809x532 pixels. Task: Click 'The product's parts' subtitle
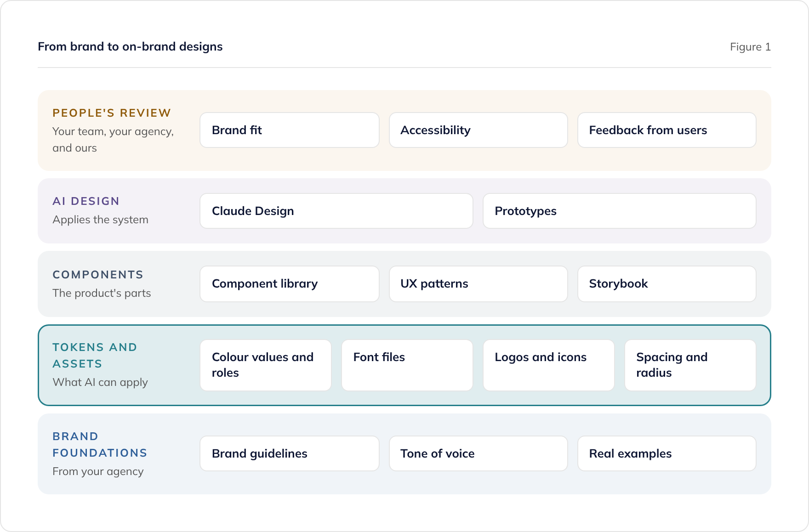coord(102,293)
